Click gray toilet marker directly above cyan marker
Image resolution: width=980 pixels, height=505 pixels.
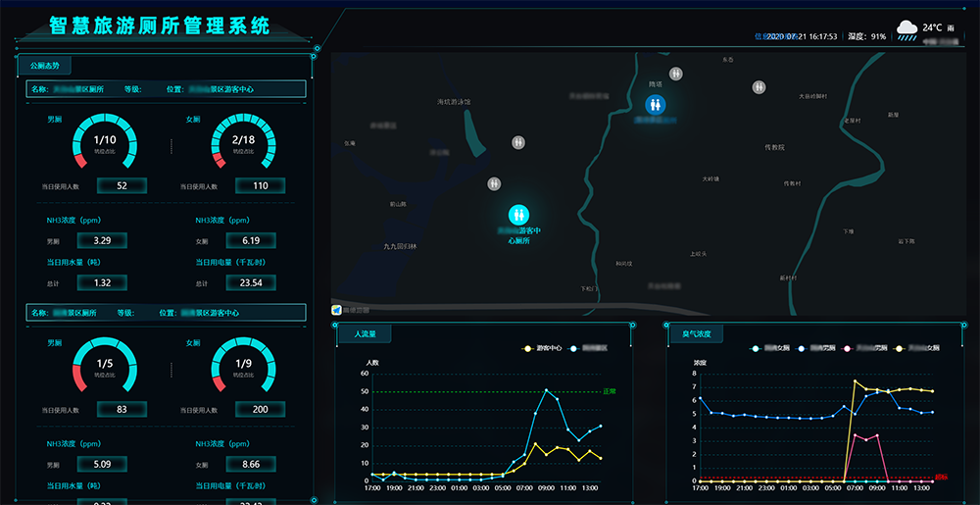pyautogui.click(x=494, y=183)
